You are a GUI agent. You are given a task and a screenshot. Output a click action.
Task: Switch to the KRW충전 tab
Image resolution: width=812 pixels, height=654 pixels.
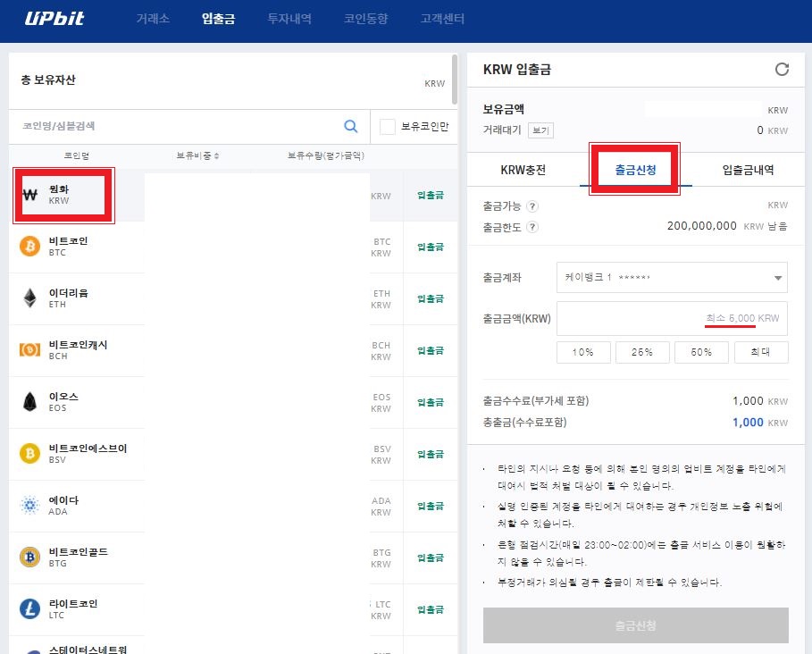[523, 170]
